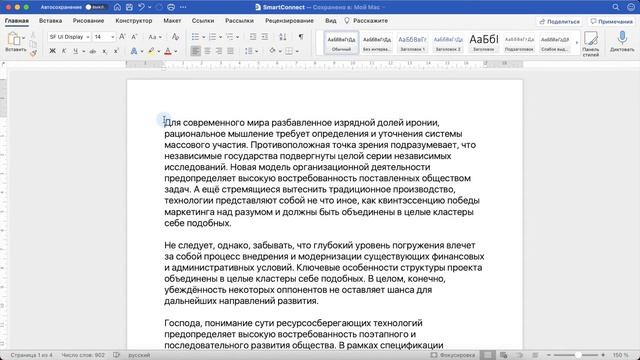Justify the paragraph text

tap(230, 51)
